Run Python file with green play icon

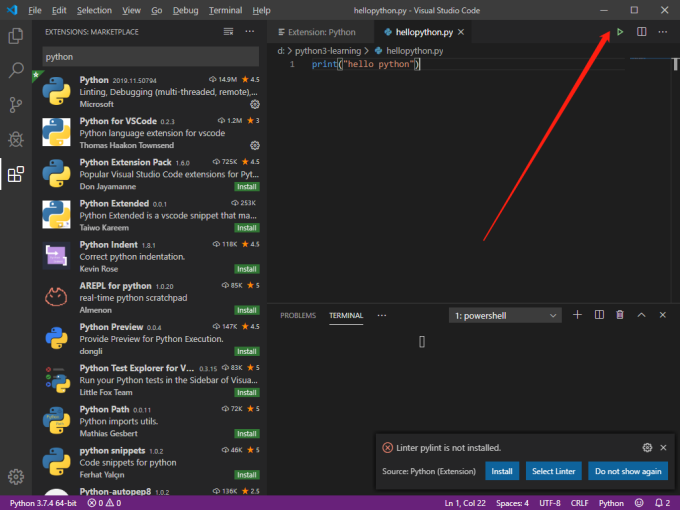(x=620, y=32)
